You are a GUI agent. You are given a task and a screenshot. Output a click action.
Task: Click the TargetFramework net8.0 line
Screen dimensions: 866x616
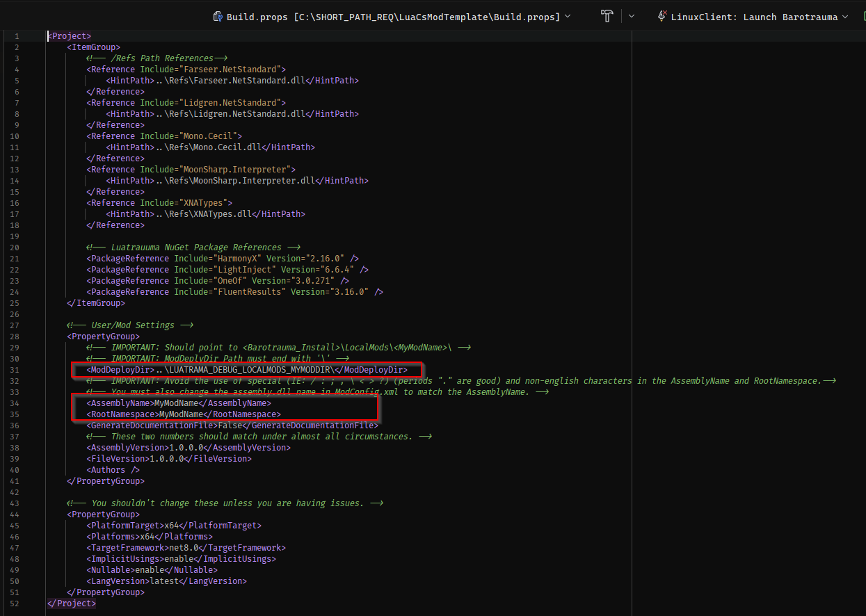pyautogui.click(x=186, y=547)
